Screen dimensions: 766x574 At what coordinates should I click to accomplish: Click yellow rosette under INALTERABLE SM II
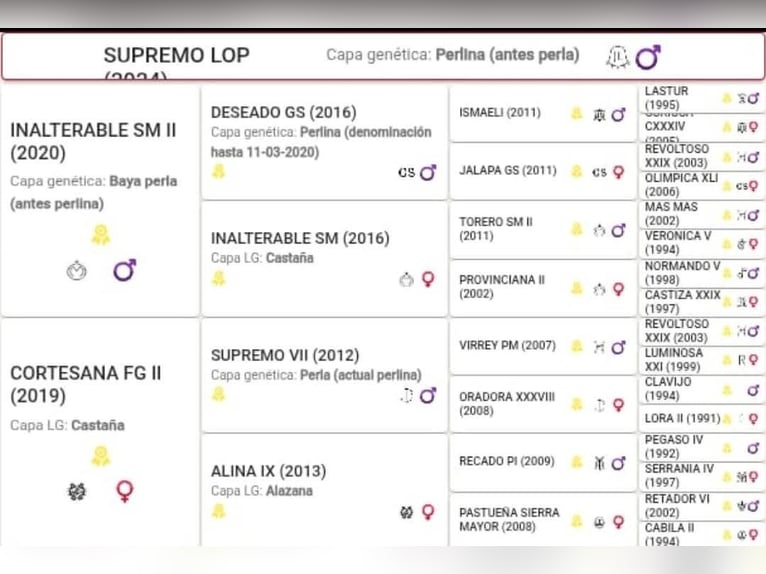pyautogui.click(x=100, y=235)
